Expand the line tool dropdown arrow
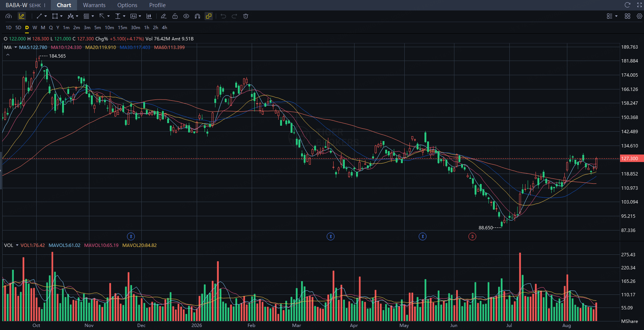 coord(46,16)
